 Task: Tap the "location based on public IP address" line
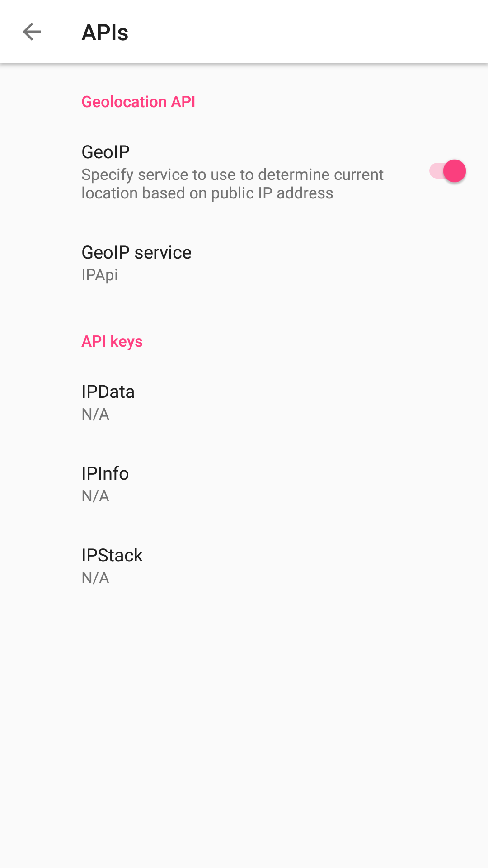tap(207, 193)
